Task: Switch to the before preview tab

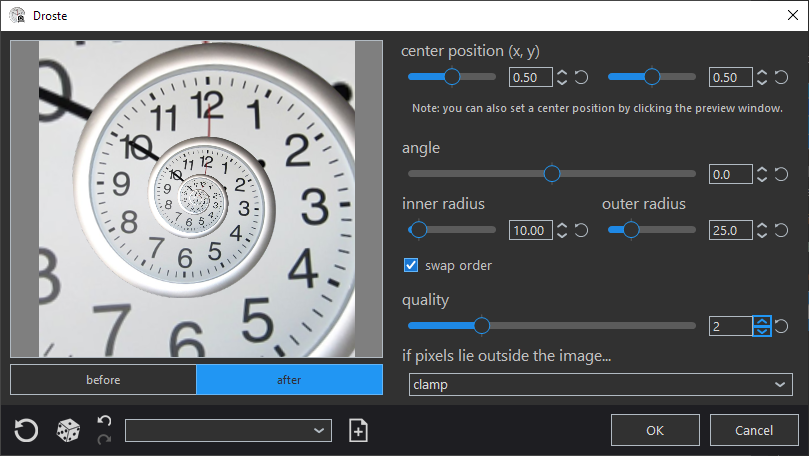Action: [x=103, y=380]
